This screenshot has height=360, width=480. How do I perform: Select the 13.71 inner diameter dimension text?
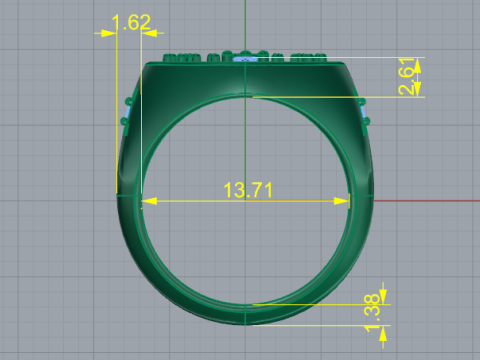[248, 190]
